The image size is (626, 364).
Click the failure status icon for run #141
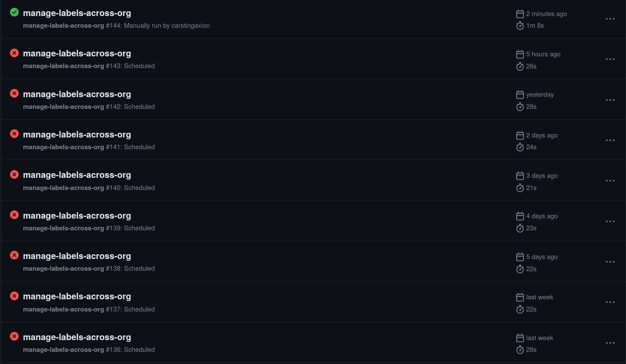[14, 134]
